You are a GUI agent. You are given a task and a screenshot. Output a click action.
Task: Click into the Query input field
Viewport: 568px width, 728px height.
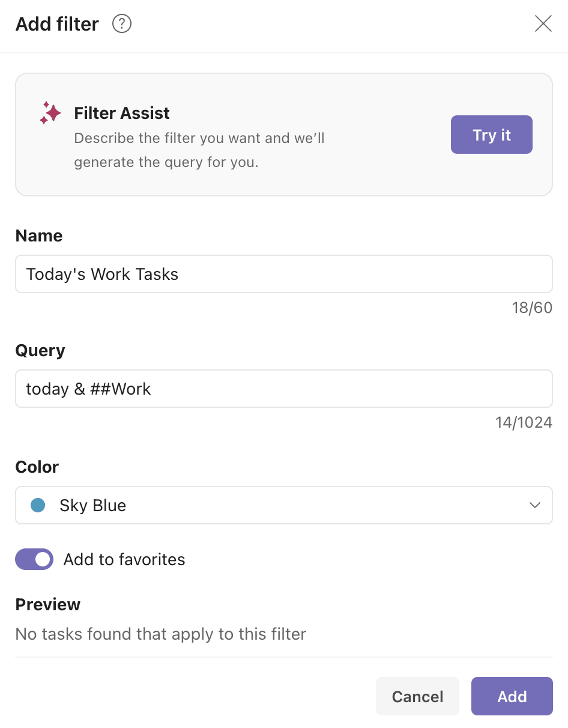point(283,389)
